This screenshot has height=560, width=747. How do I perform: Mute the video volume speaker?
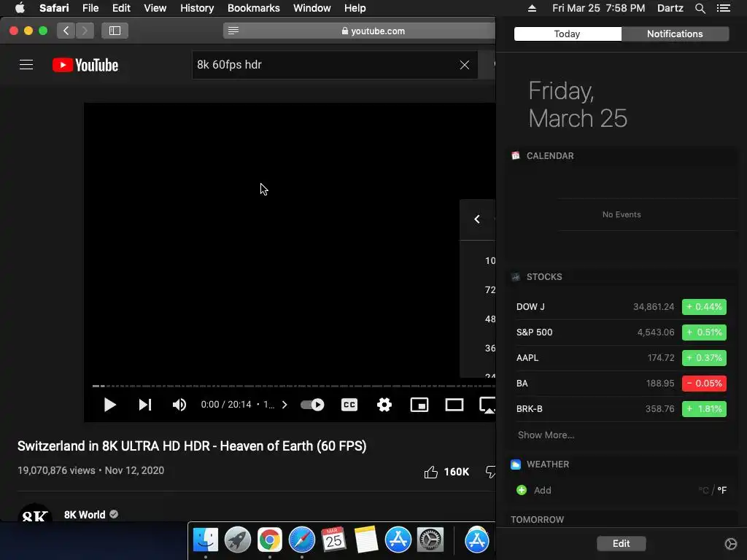(x=179, y=405)
